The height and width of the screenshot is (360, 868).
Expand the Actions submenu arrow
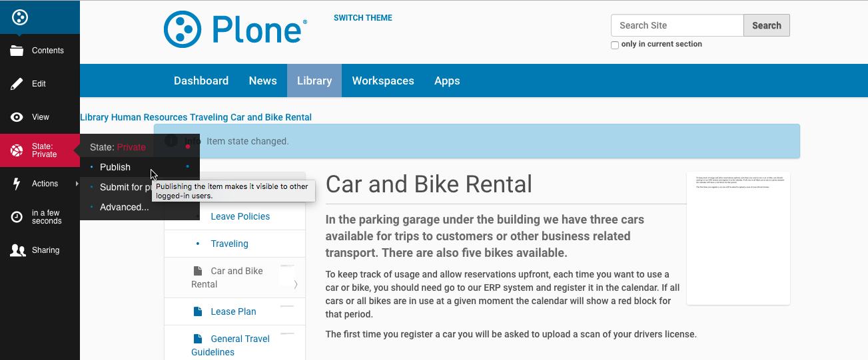[77, 184]
